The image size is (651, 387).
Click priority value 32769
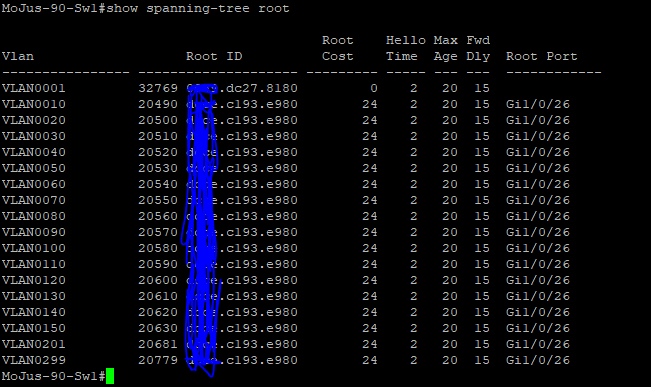coord(158,88)
